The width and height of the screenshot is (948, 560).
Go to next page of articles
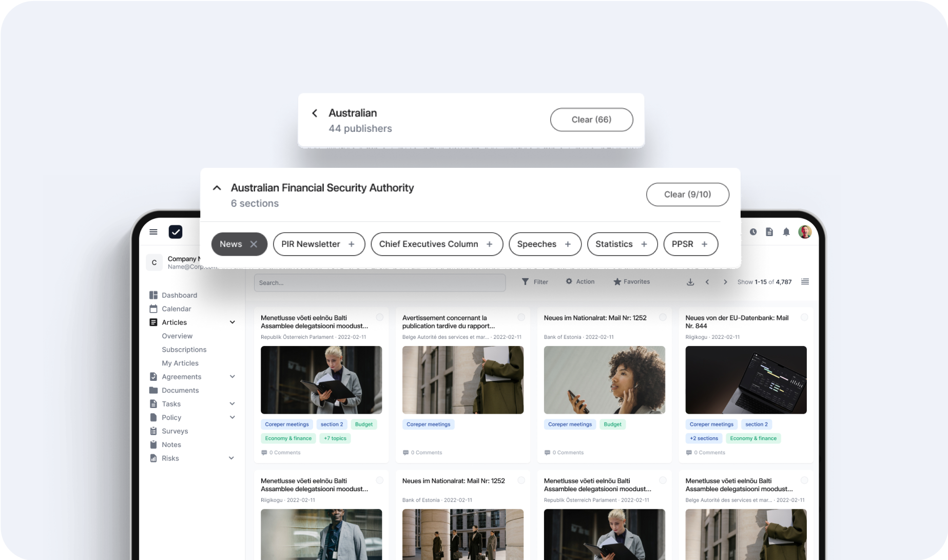point(725,282)
